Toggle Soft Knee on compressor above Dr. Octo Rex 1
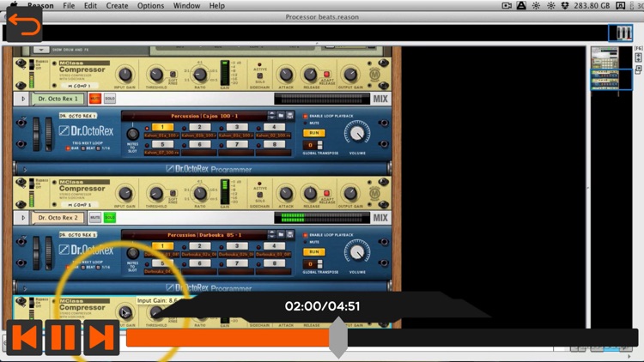 pyautogui.click(x=173, y=75)
